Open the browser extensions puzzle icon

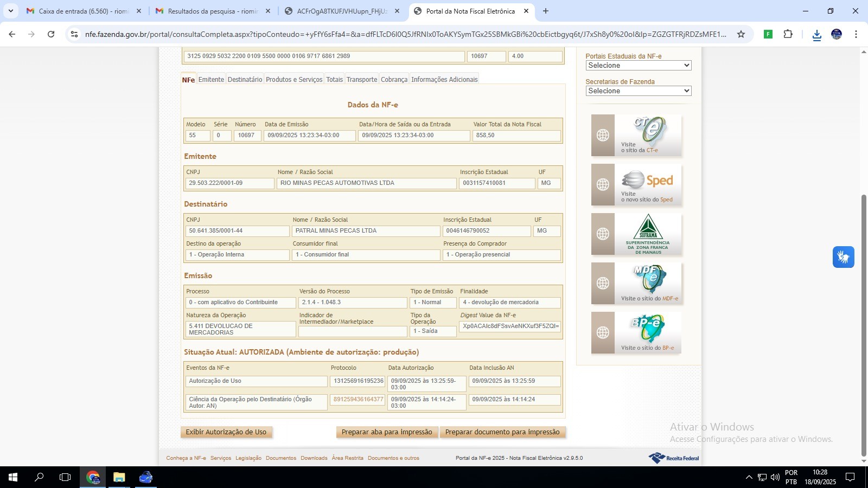tap(788, 34)
